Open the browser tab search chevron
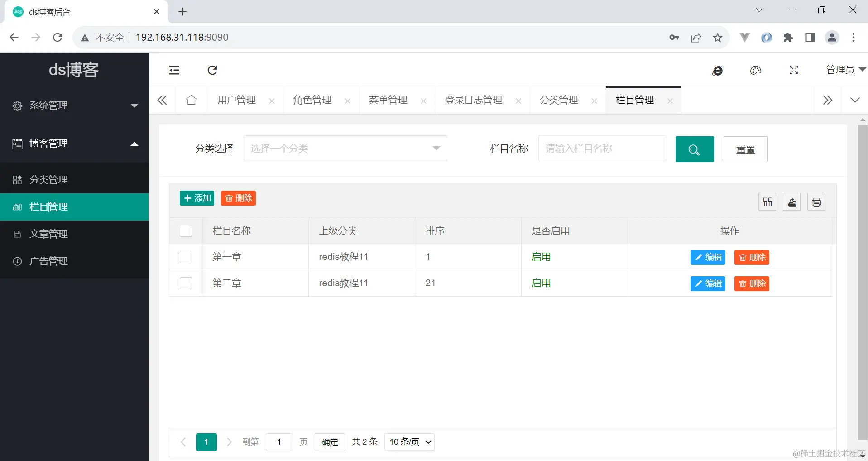This screenshot has width=868, height=461. 759,10
